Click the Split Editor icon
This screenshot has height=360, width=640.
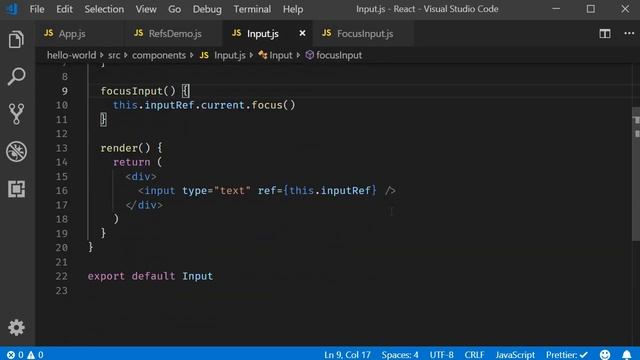point(604,33)
